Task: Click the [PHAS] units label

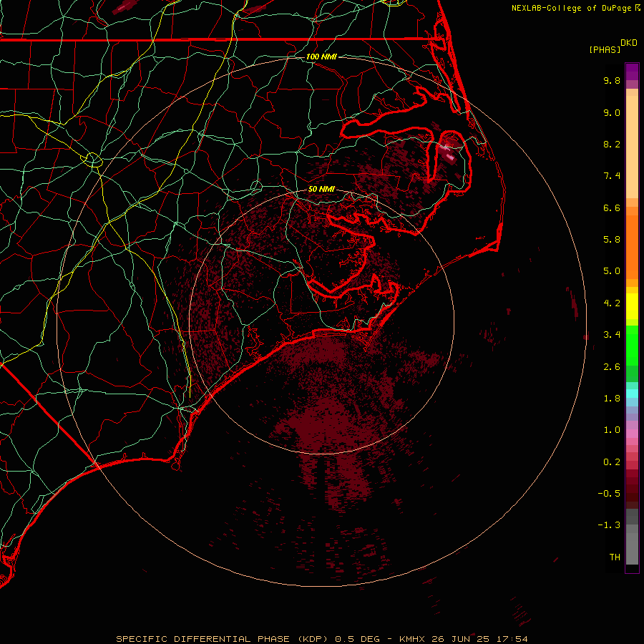Action: click(x=605, y=49)
